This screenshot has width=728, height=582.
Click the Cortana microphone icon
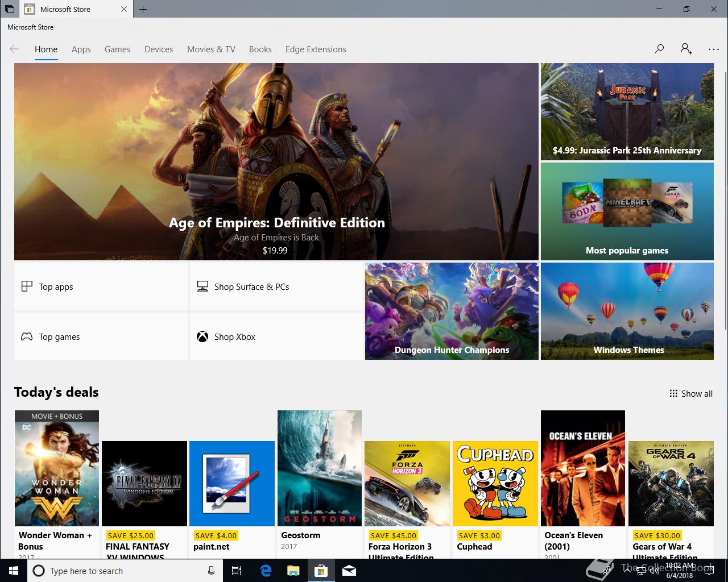point(211,571)
